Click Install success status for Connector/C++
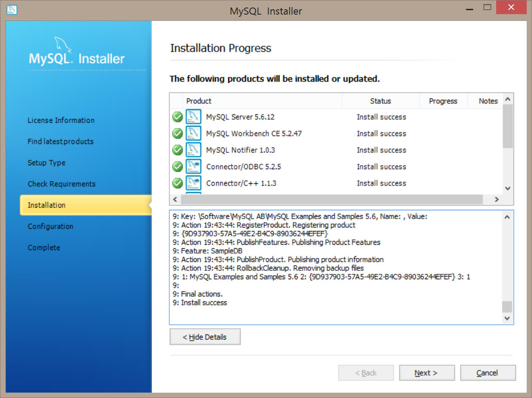The height and width of the screenshot is (398, 532). (381, 183)
